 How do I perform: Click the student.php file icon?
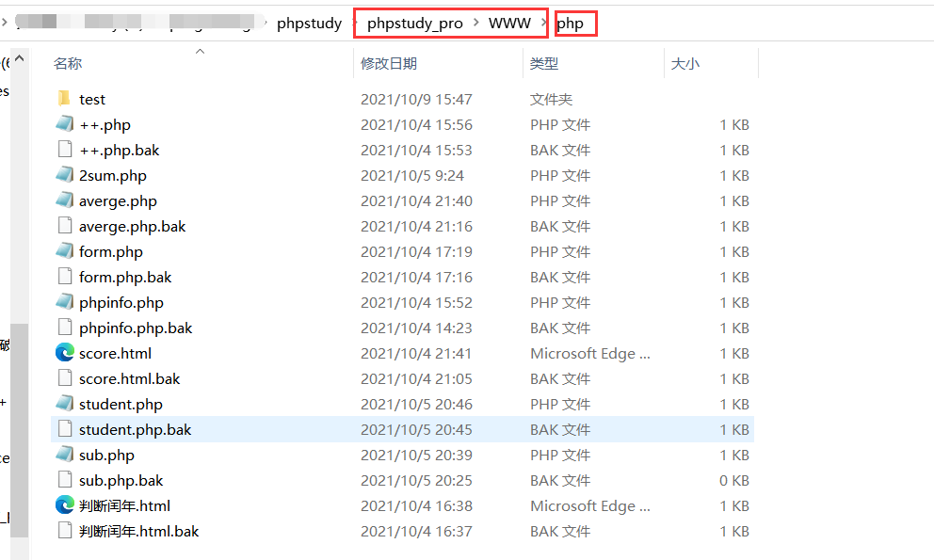pos(64,404)
